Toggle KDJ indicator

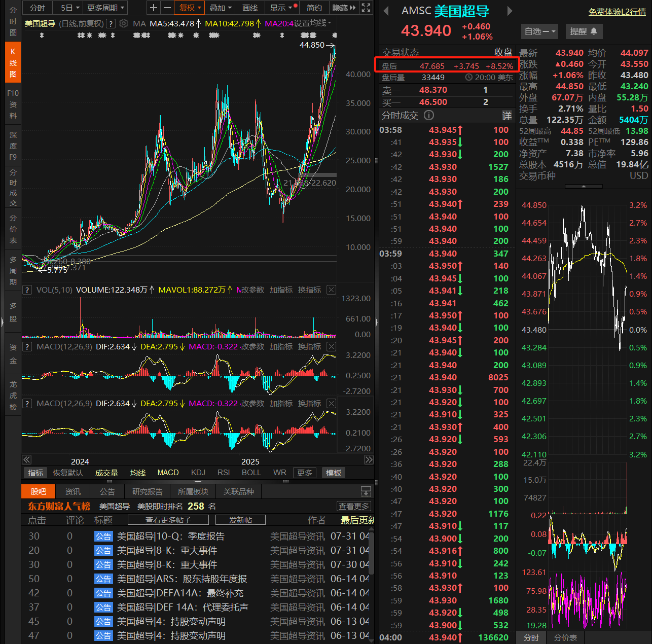click(x=198, y=473)
